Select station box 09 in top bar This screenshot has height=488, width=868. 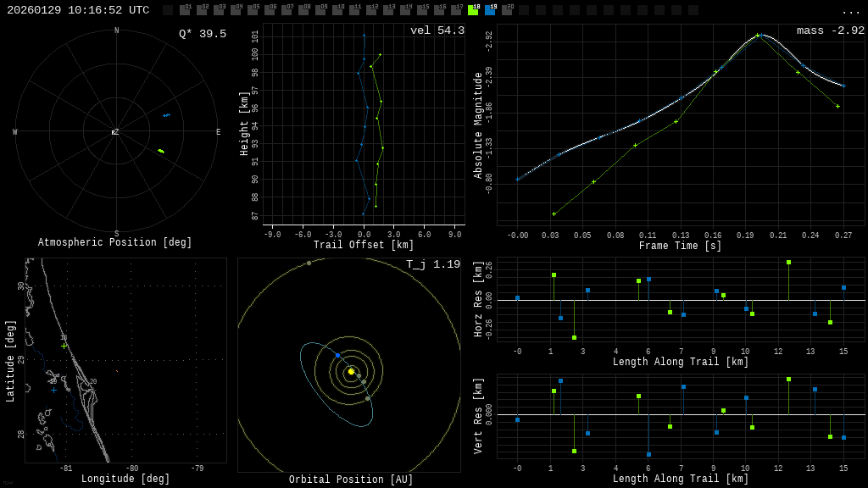(x=320, y=10)
